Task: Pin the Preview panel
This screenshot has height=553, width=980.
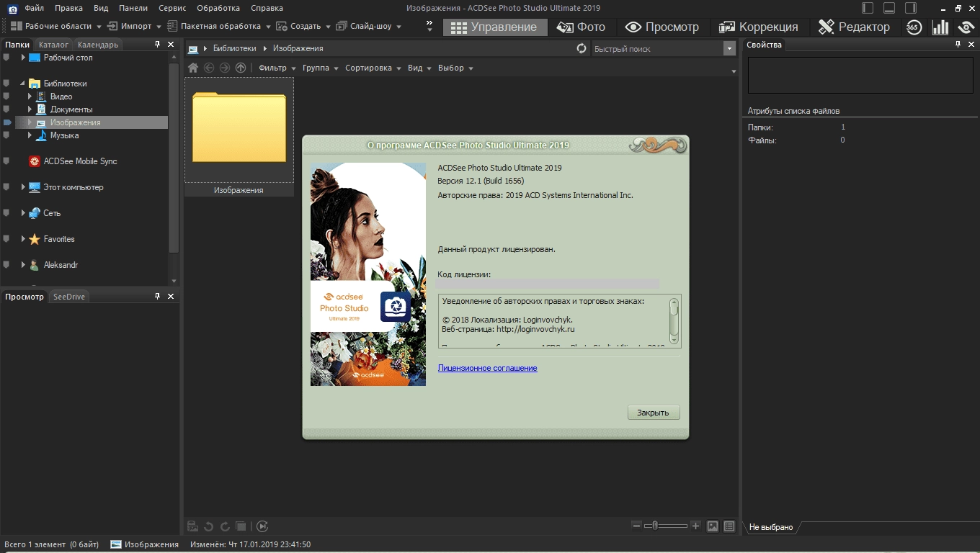Action: click(x=158, y=297)
